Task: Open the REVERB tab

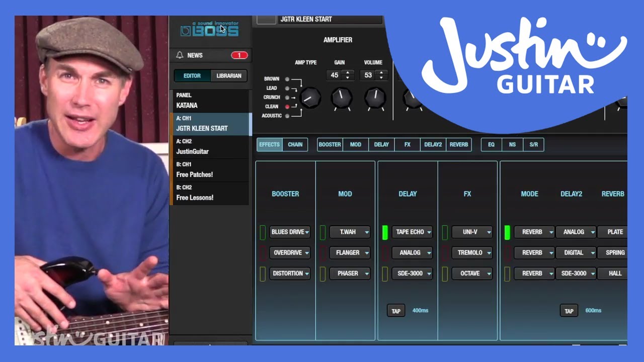Action: point(459,145)
